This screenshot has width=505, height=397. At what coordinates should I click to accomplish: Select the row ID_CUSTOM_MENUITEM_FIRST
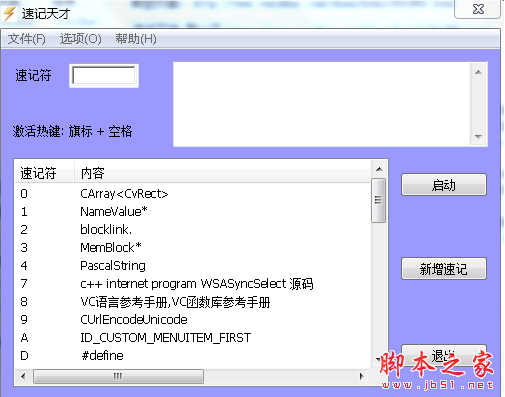[193, 338]
